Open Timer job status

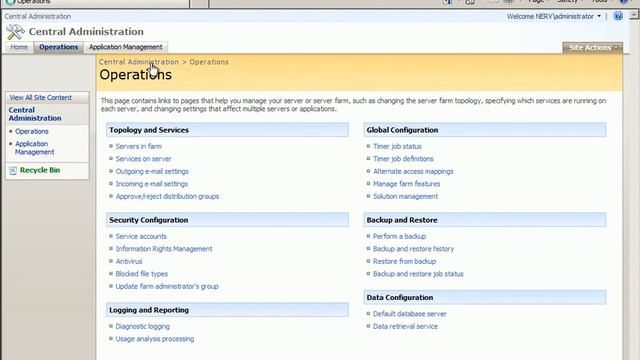397,146
